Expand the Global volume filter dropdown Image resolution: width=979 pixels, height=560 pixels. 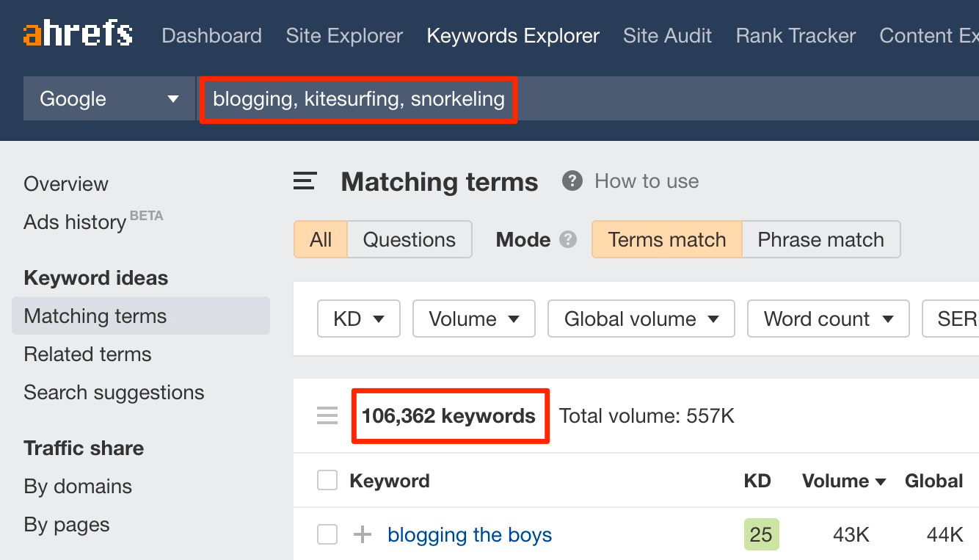641,319
